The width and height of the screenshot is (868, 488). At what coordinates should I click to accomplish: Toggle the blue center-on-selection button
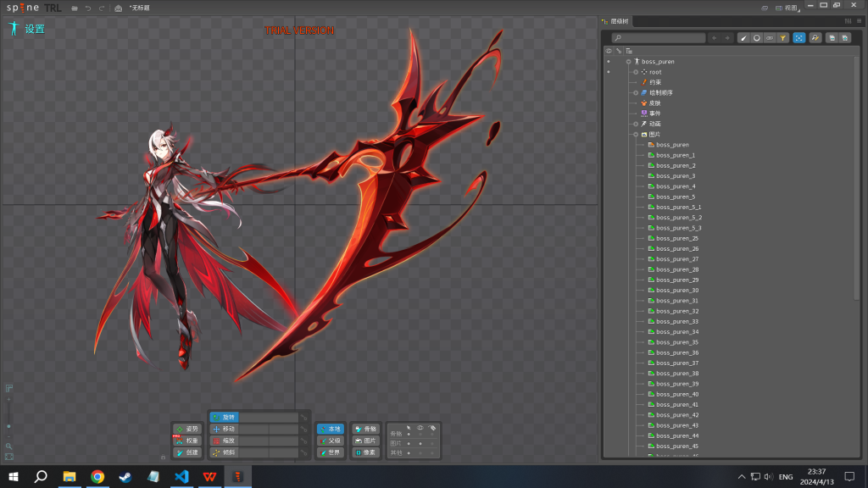click(x=798, y=38)
